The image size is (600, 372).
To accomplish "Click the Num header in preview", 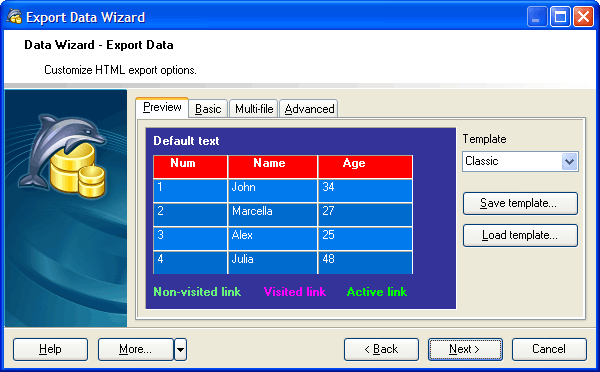I will click(x=190, y=166).
